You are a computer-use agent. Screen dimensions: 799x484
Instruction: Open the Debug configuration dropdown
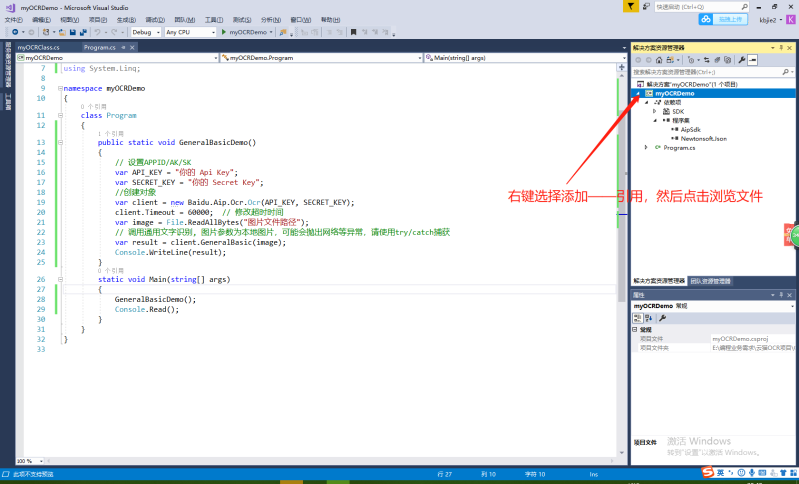coord(146,32)
